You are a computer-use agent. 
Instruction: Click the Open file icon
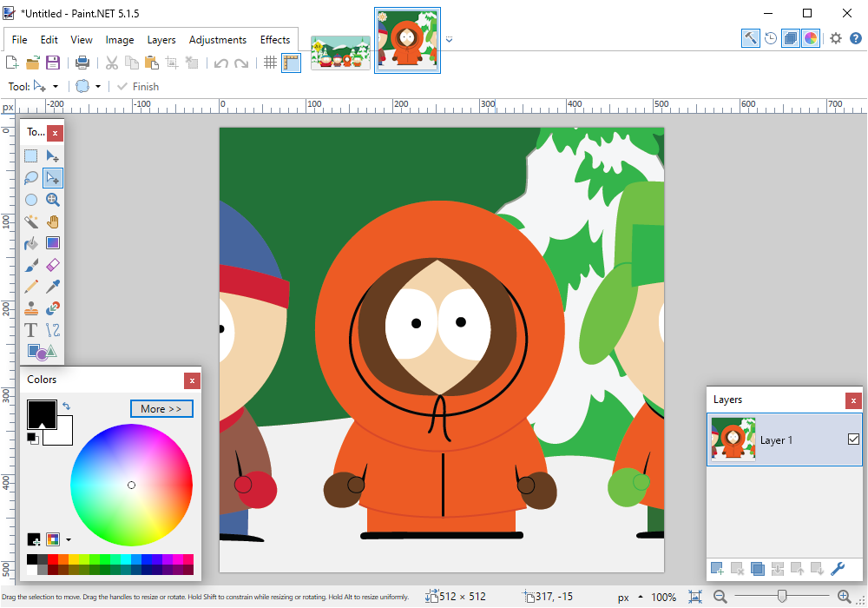point(33,62)
